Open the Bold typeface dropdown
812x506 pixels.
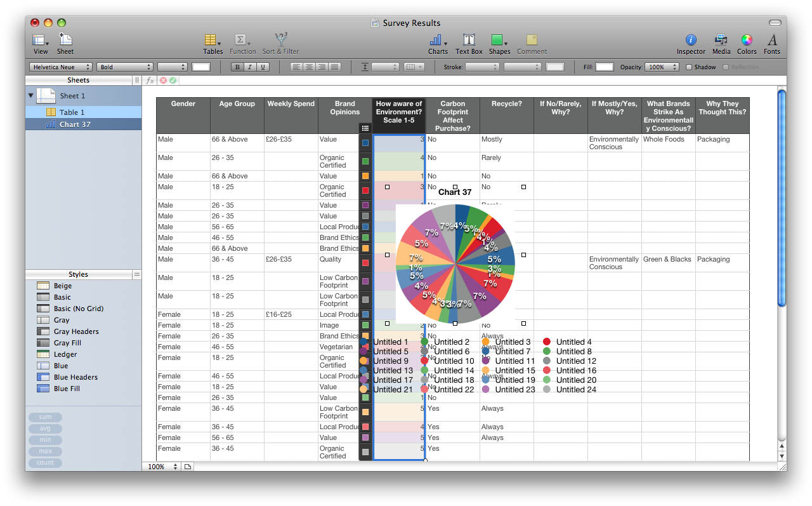point(125,67)
